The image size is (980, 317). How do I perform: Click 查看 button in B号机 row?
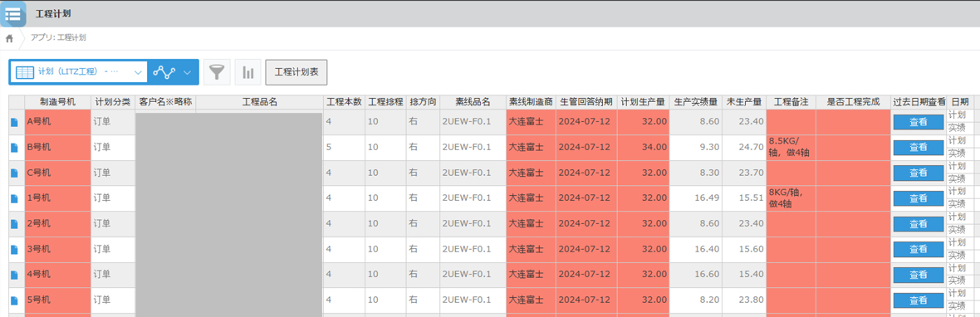coord(918,147)
